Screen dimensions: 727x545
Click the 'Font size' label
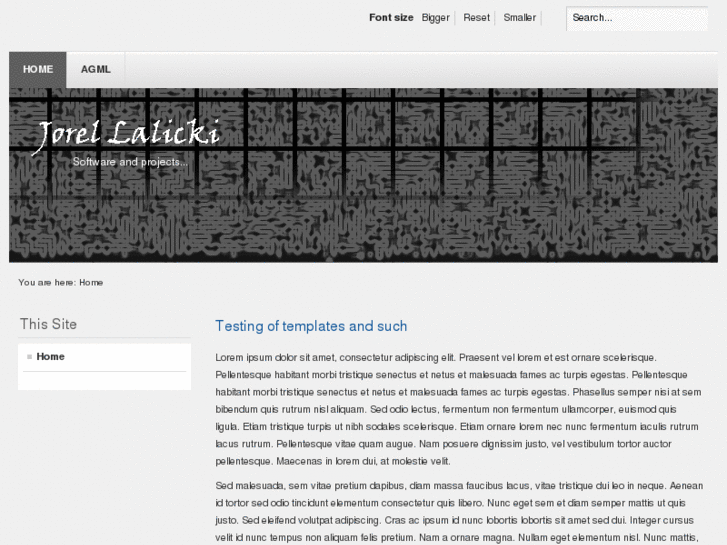[391, 18]
